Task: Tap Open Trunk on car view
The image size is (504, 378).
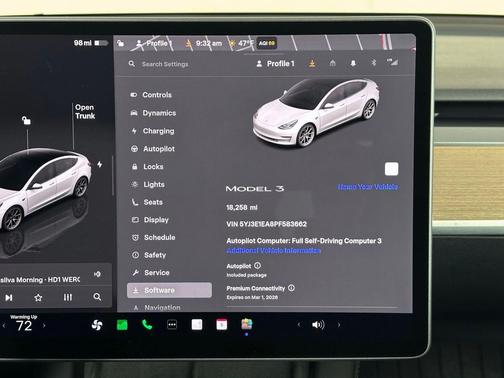Action: coord(85,112)
